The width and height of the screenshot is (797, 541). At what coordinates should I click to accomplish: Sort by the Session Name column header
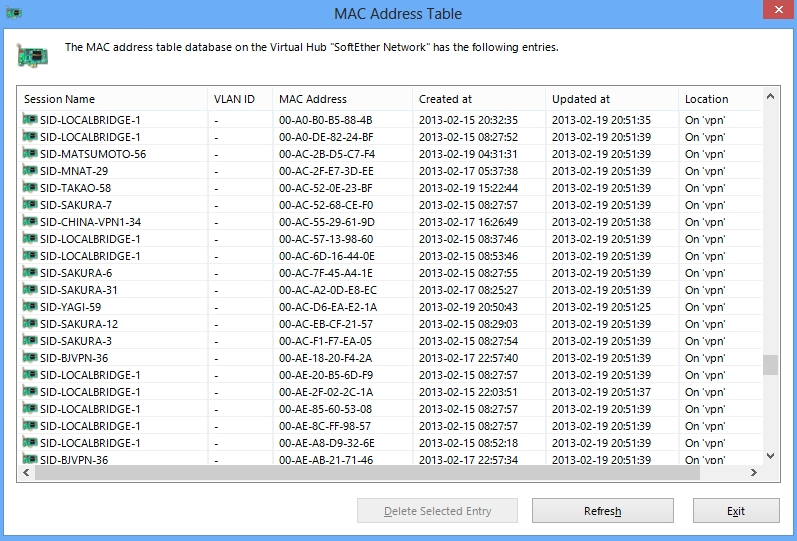[112, 99]
